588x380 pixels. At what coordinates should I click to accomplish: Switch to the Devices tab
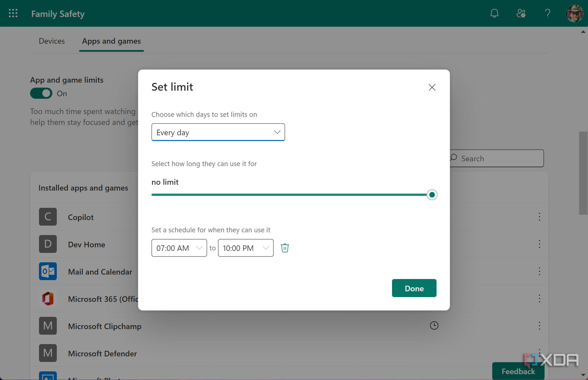point(52,41)
